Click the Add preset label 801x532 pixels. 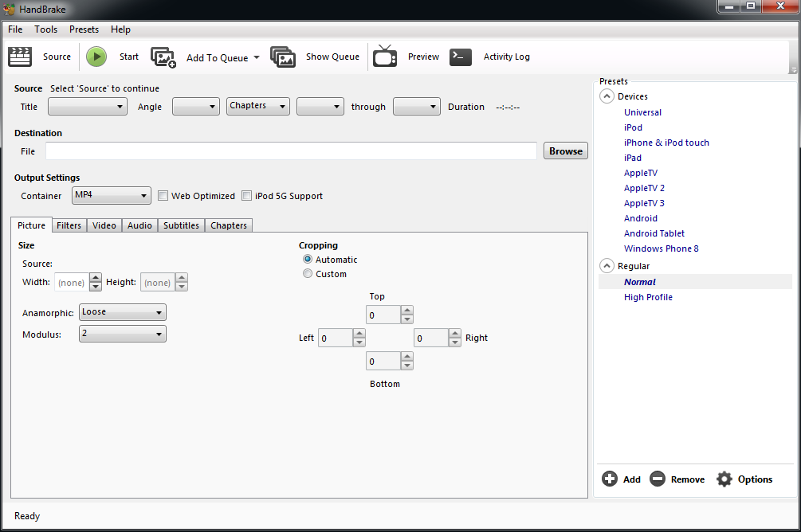tap(632, 479)
